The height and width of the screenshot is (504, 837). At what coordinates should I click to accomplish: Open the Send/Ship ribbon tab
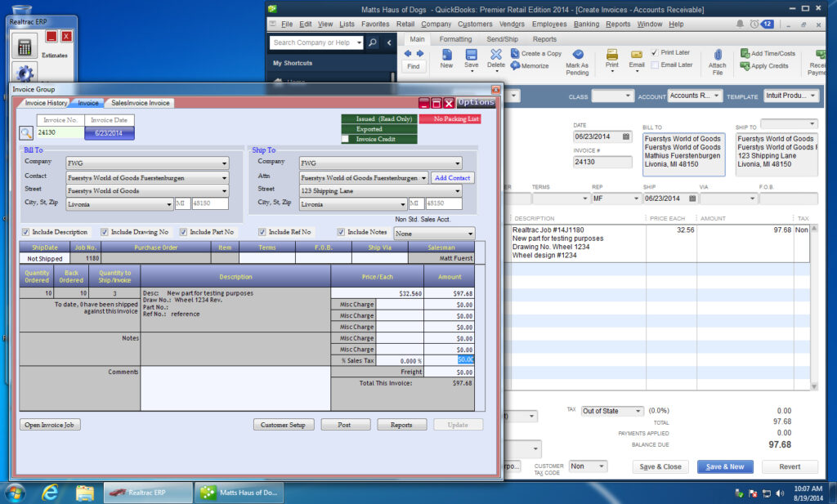coord(503,39)
